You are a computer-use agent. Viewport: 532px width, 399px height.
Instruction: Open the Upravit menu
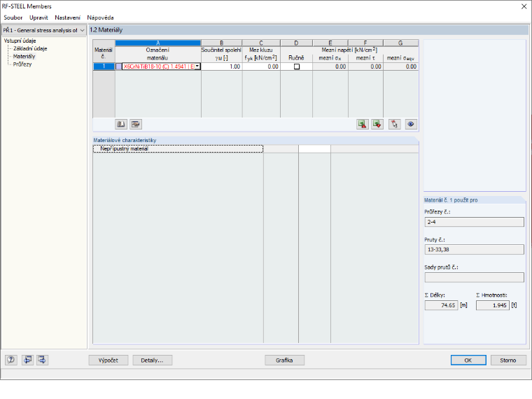pyautogui.click(x=38, y=17)
